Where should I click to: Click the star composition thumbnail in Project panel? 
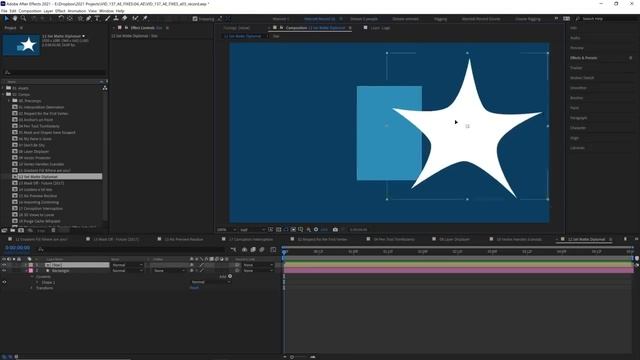21,45
